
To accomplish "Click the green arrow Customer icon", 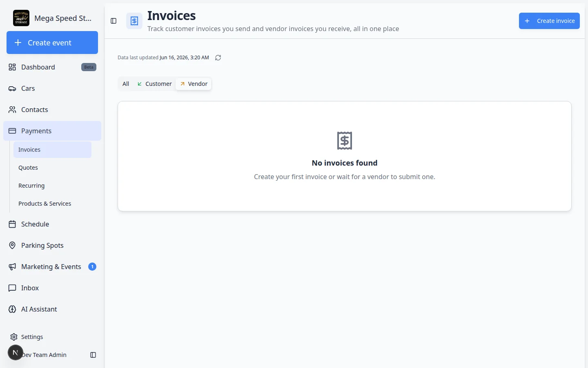I will pos(140,84).
